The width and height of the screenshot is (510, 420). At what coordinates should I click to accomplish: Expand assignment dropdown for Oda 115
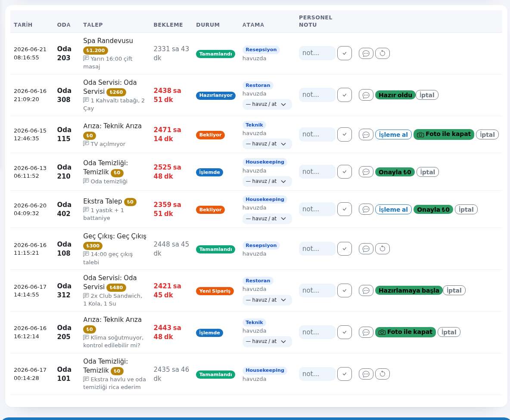[267, 144]
